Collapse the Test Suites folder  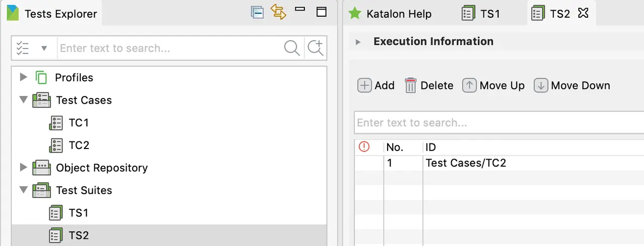click(x=23, y=190)
